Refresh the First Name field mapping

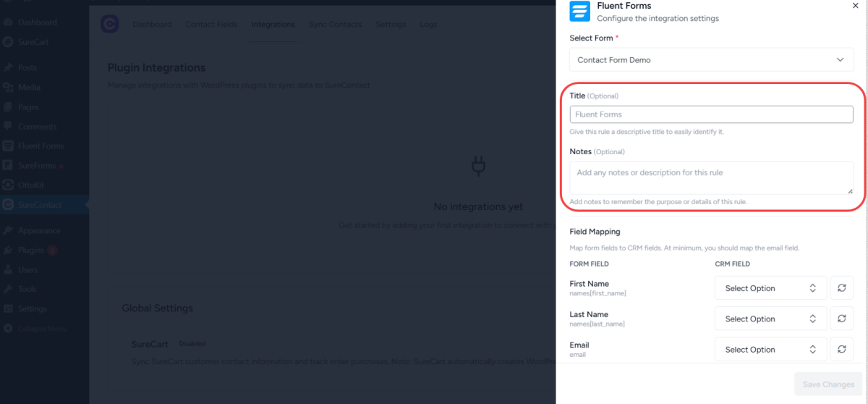coord(841,288)
